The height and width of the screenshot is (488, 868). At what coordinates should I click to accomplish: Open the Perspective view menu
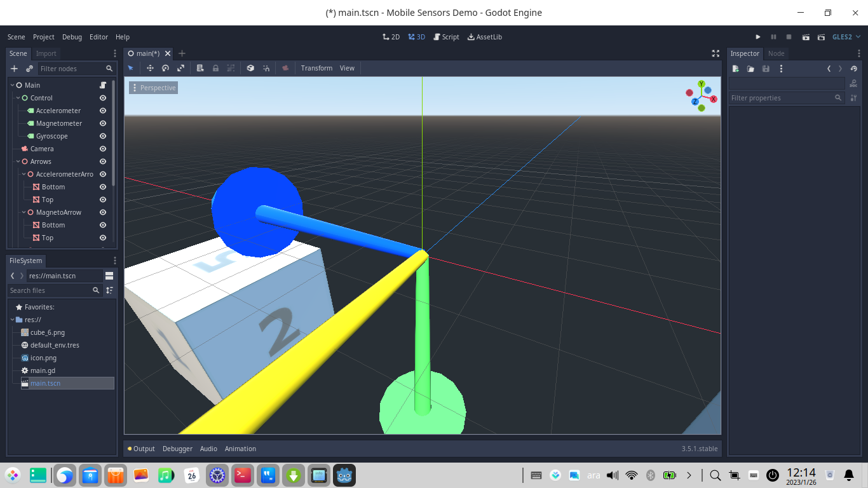pos(153,88)
